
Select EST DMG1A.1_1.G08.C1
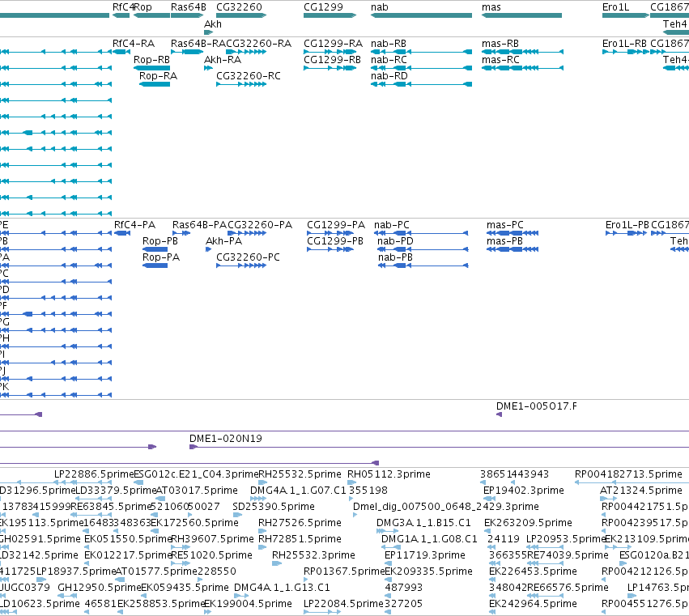click(429, 538)
